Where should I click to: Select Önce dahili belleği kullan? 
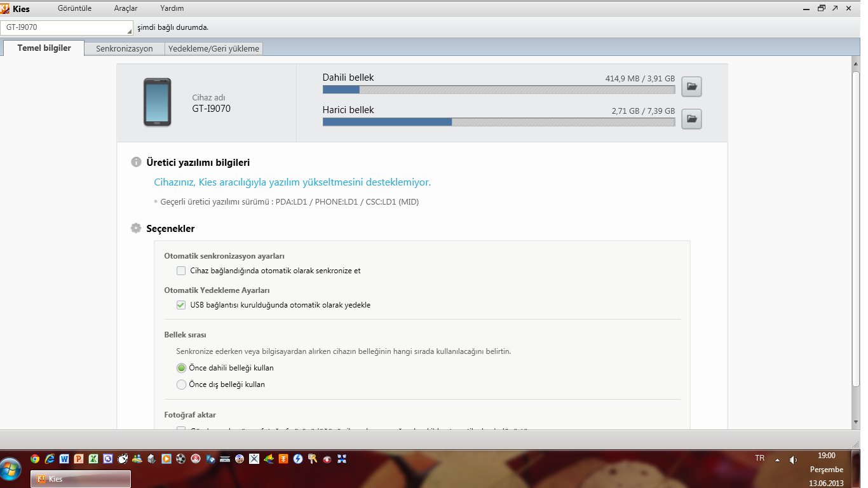click(181, 368)
